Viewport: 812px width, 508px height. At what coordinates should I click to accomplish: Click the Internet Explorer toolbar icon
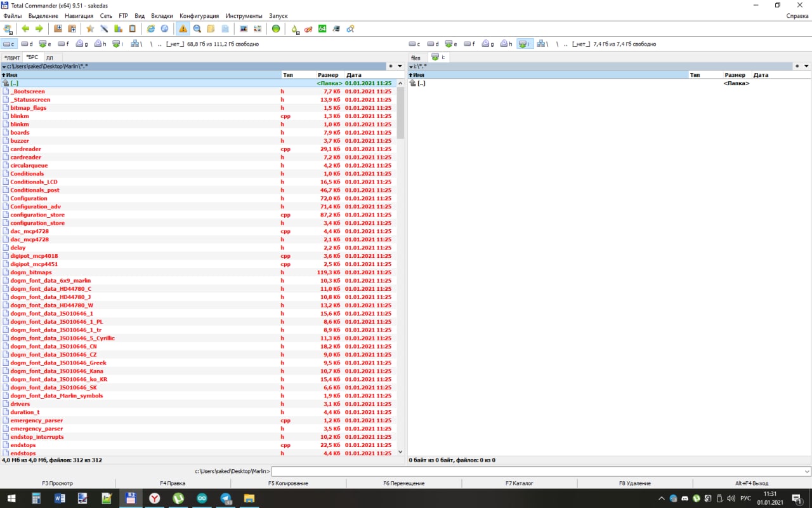click(150, 29)
